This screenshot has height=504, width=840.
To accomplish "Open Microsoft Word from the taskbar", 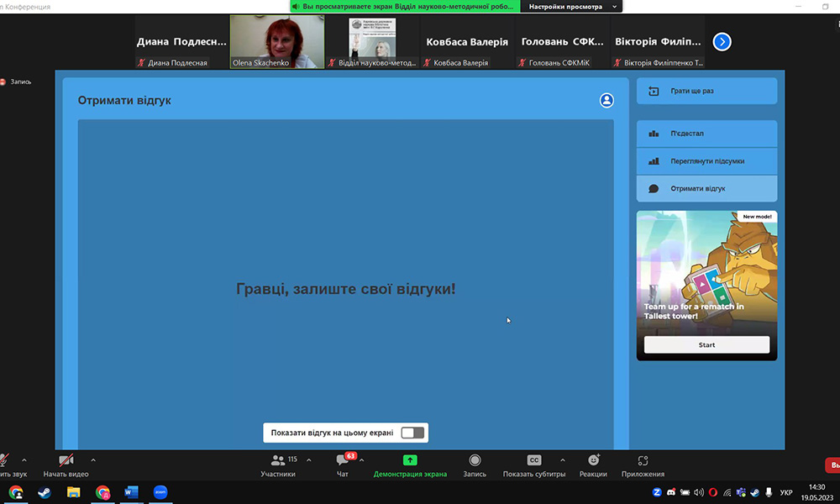I will click(x=131, y=492).
